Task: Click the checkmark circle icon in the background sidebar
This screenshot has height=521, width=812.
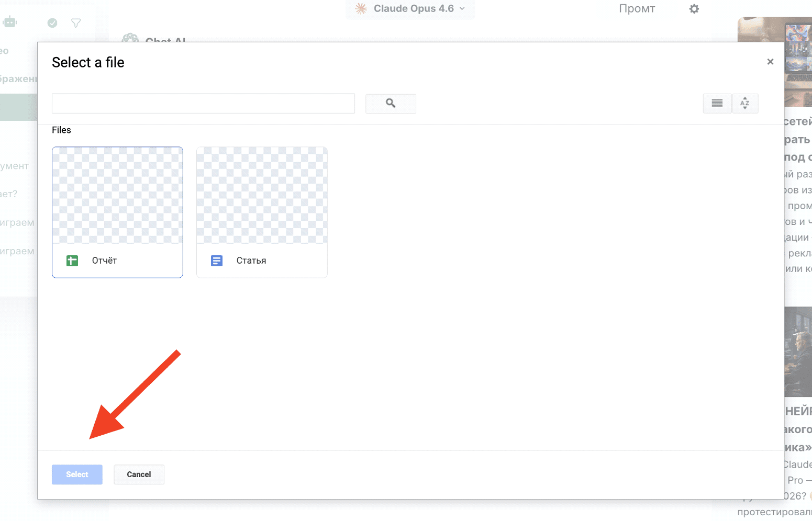Action: (52, 23)
